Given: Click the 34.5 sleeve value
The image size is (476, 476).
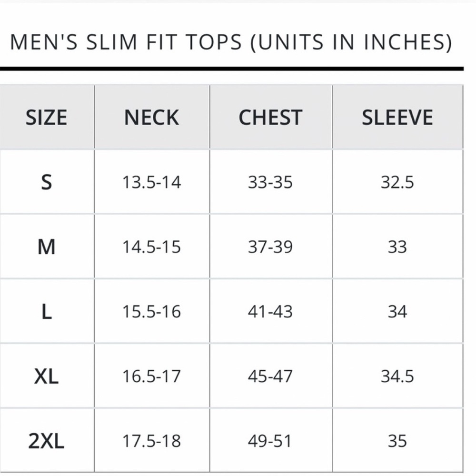Looking at the screenshot, I should coord(397,377).
